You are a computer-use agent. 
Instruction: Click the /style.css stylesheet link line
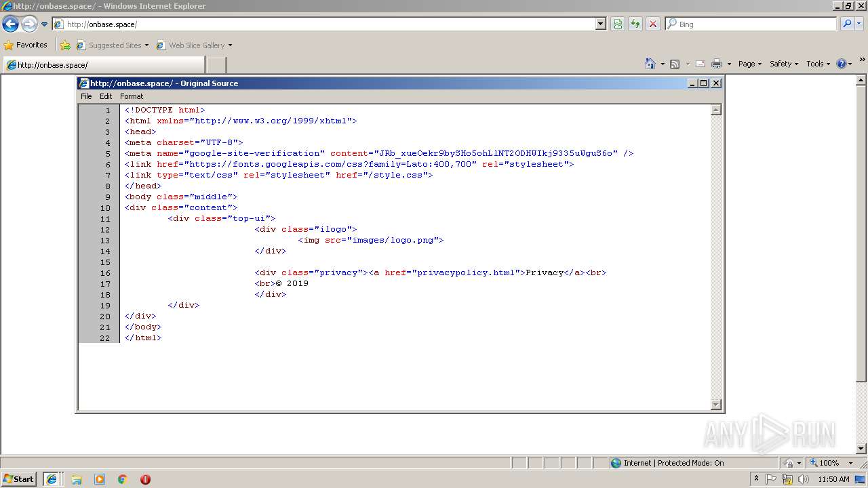click(279, 175)
